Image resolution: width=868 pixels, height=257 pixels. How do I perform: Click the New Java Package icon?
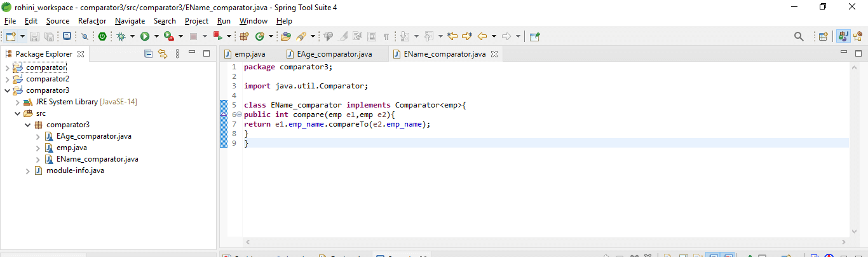point(244,36)
